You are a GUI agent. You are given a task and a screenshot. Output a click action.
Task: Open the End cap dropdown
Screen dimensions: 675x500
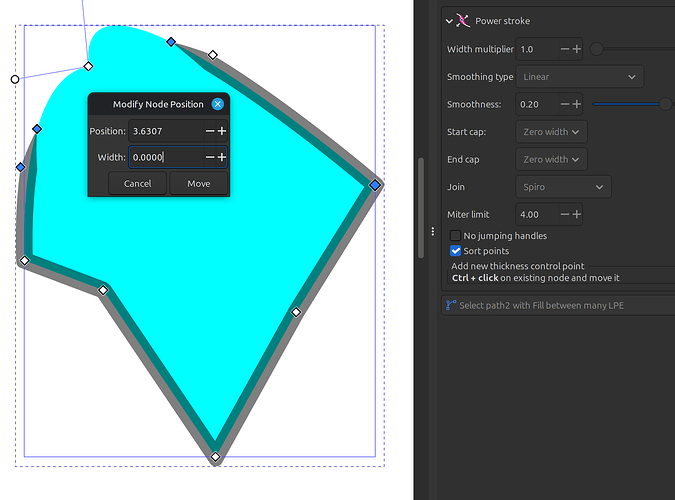[x=551, y=159]
